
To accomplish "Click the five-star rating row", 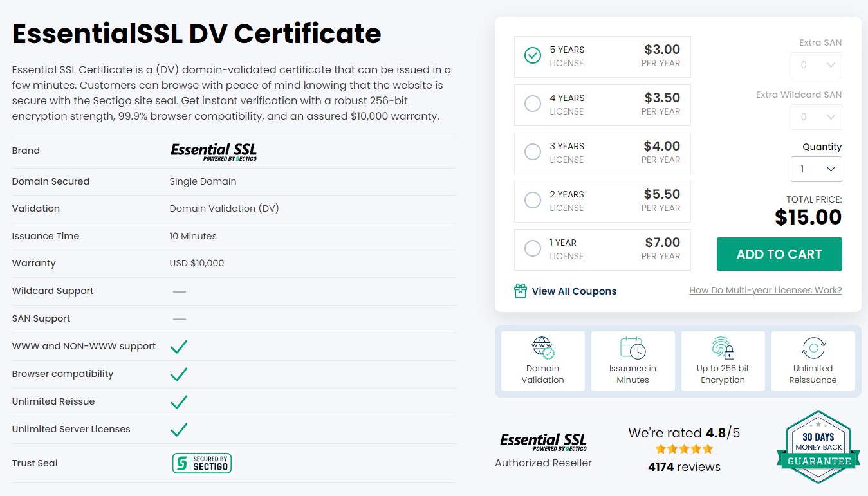I will (685, 449).
